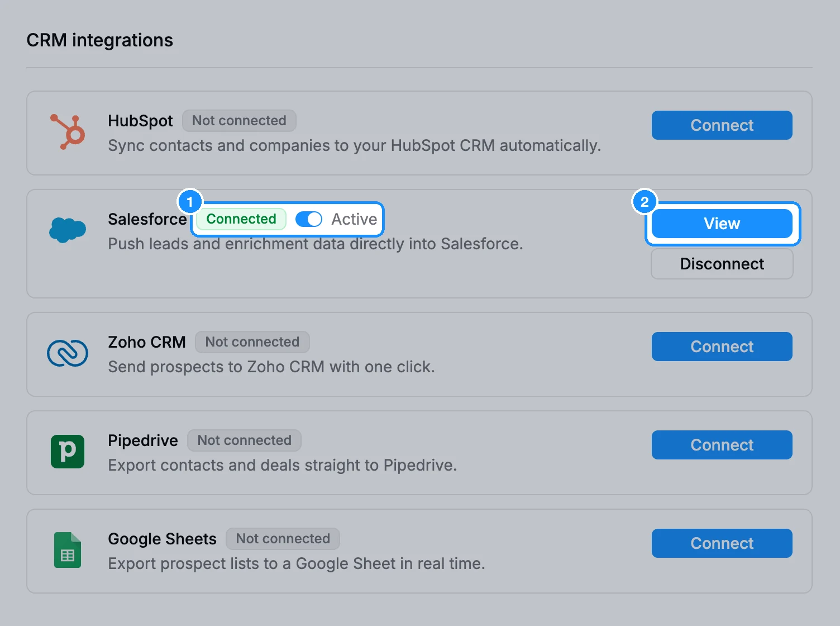Click 'Sync contacts and companies' HubSpot description
840x626 pixels.
(355, 145)
